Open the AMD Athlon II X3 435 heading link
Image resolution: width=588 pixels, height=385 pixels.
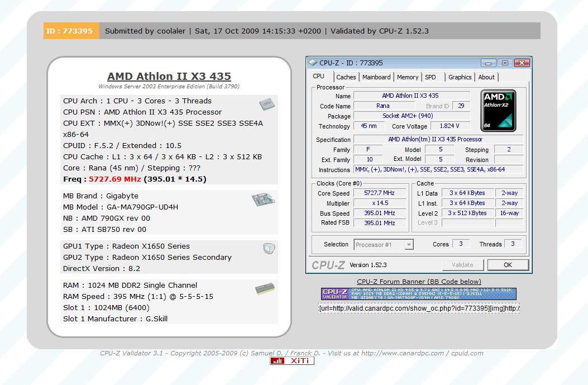click(x=169, y=76)
